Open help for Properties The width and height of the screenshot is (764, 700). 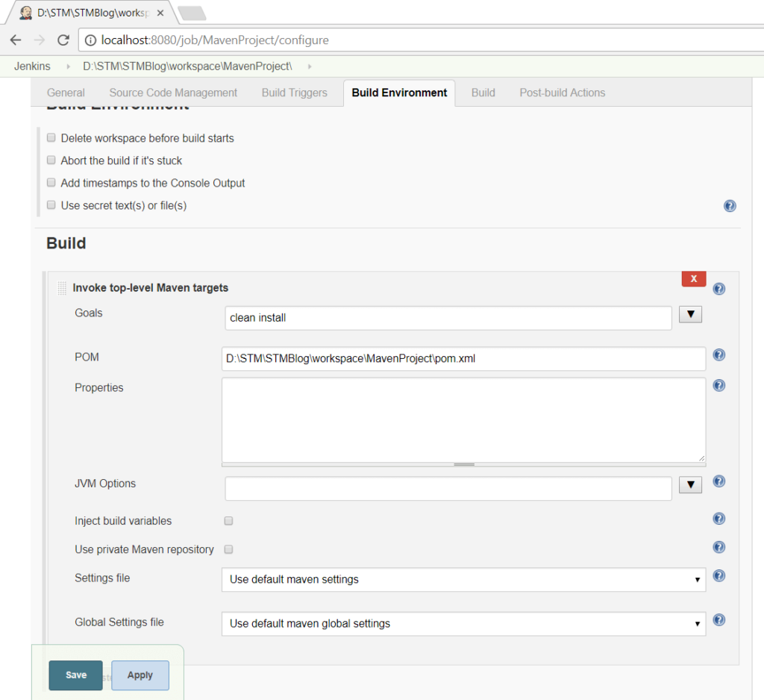pyautogui.click(x=718, y=385)
